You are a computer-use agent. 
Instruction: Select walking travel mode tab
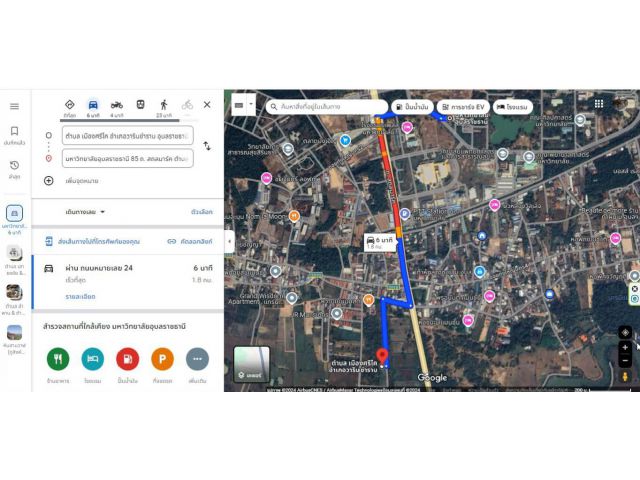[164, 105]
